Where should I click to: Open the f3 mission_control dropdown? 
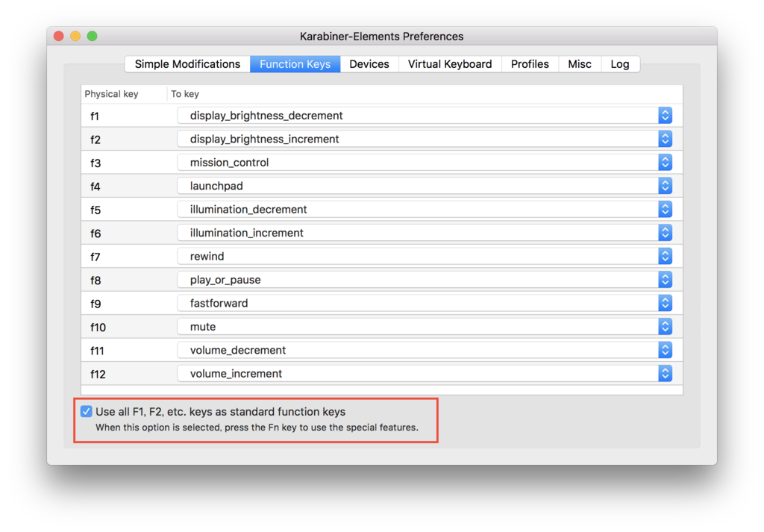coord(425,162)
